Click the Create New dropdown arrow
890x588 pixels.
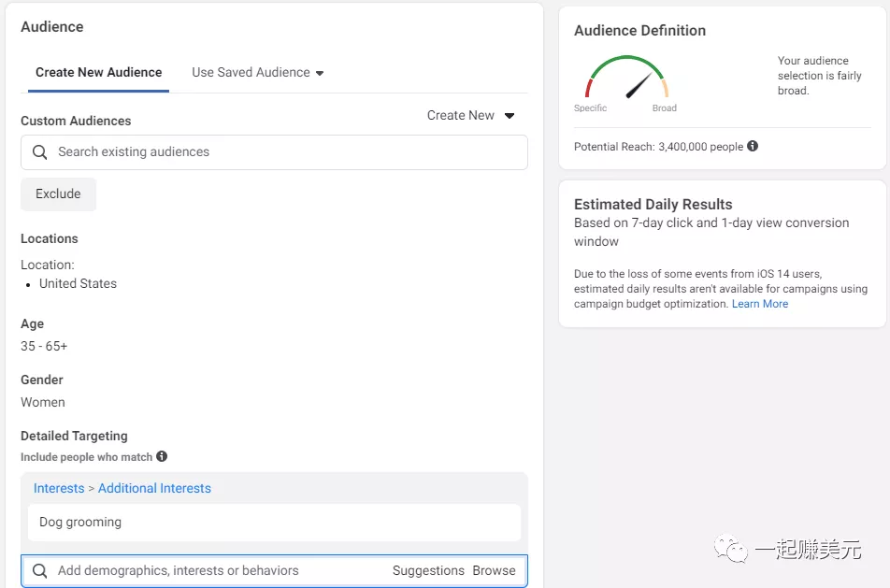(510, 116)
